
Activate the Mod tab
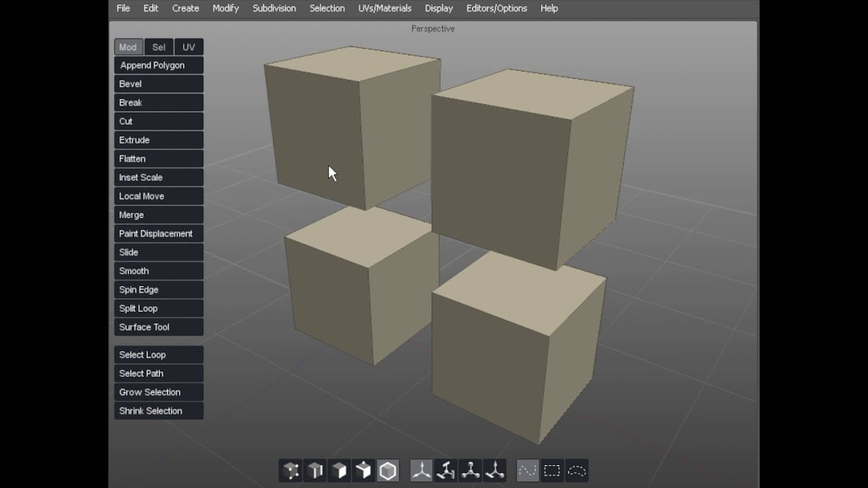[128, 47]
